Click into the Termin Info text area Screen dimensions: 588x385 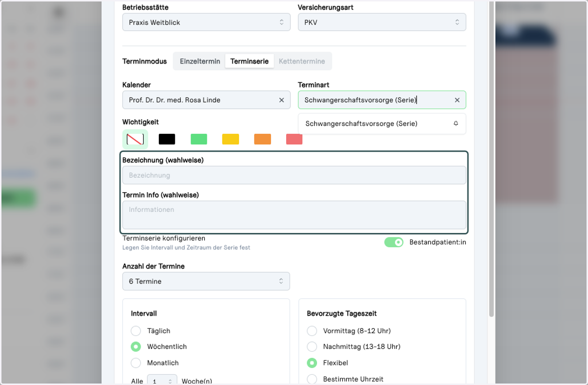(294, 215)
